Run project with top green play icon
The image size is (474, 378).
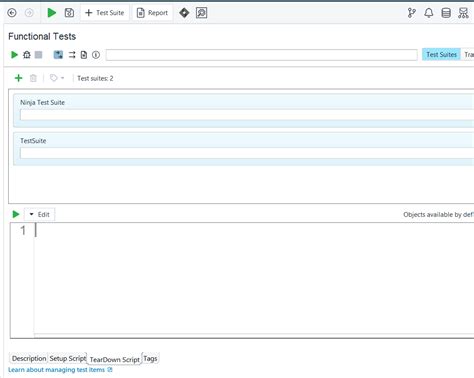[52, 13]
